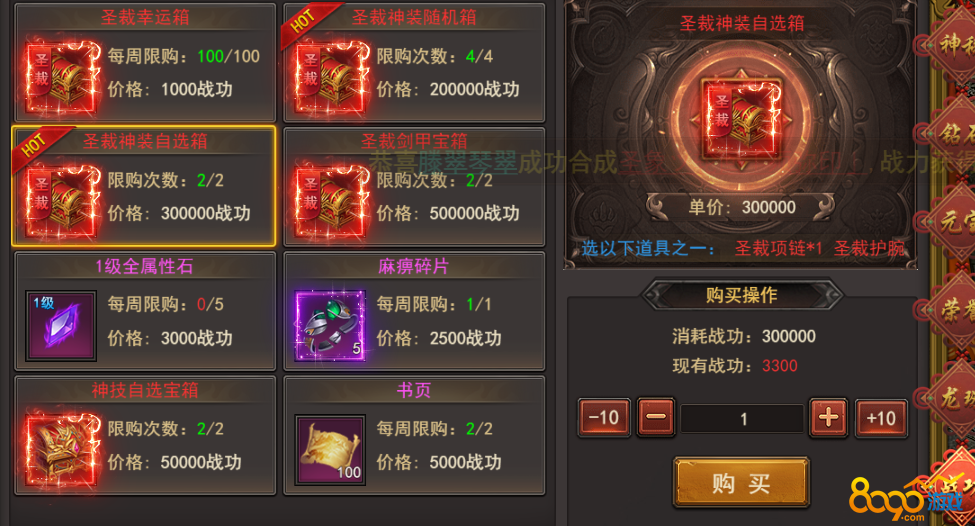975x526 pixels.
Task: Click the large 圣裁神装自选箱 preview icon
Action: pos(741,118)
